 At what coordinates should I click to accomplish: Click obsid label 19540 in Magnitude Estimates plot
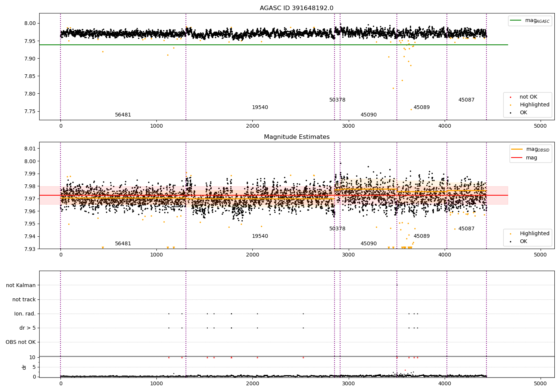pyautogui.click(x=260, y=236)
